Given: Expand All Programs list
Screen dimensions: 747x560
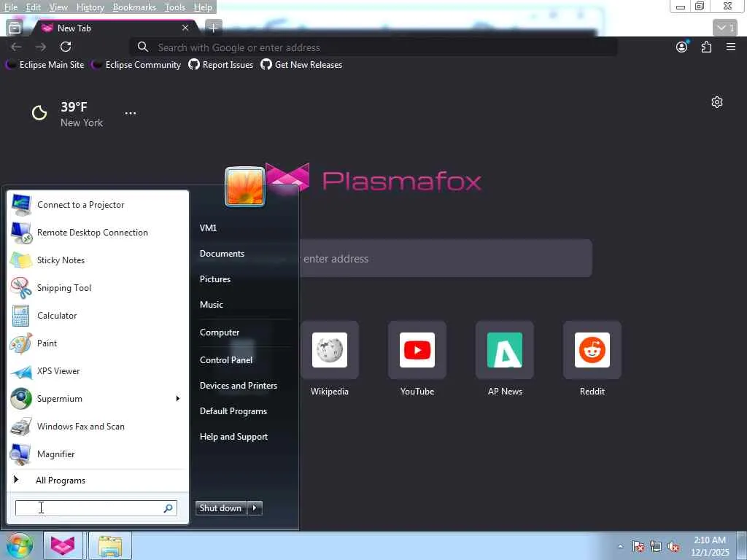Looking at the screenshot, I should (x=97, y=481).
